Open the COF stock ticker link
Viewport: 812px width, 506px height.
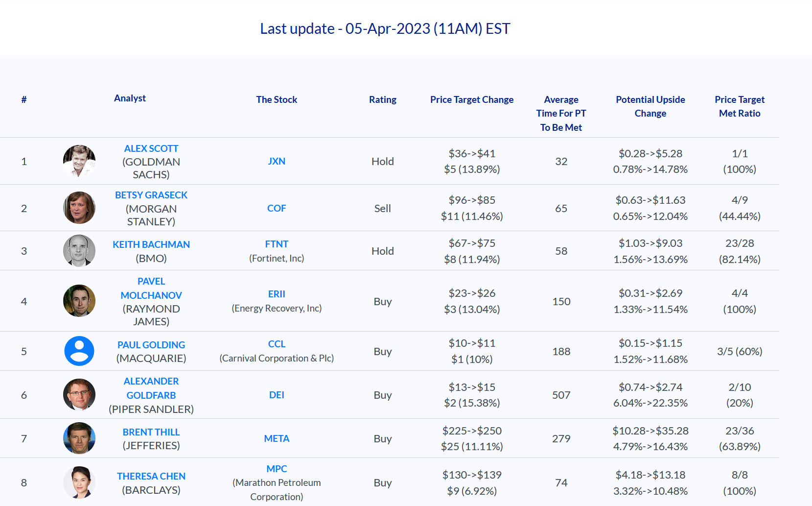point(277,208)
